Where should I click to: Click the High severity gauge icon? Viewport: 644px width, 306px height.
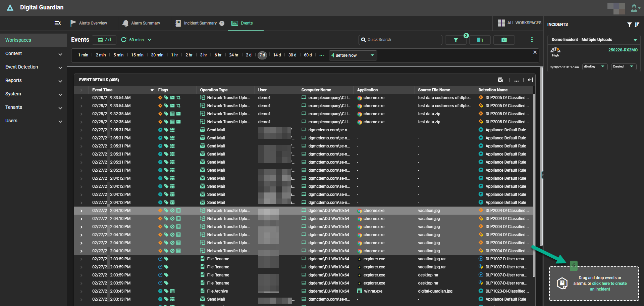555,50
